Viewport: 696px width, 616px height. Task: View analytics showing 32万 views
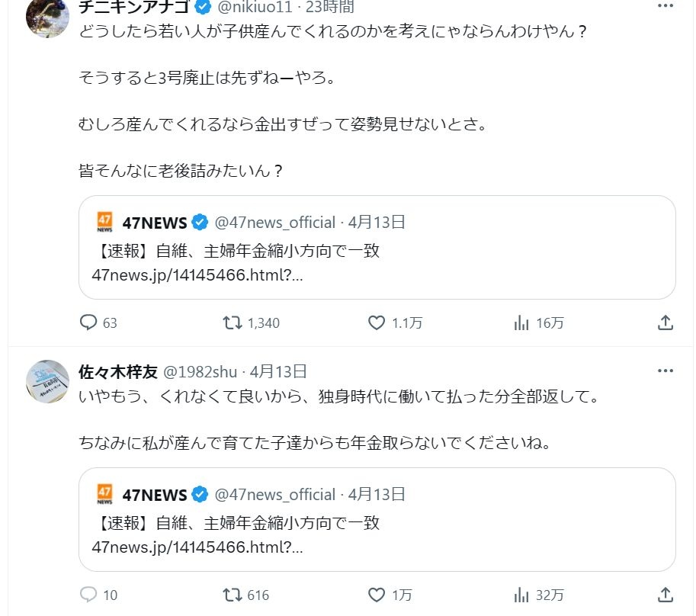pyautogui.click(x=521, y=595)
